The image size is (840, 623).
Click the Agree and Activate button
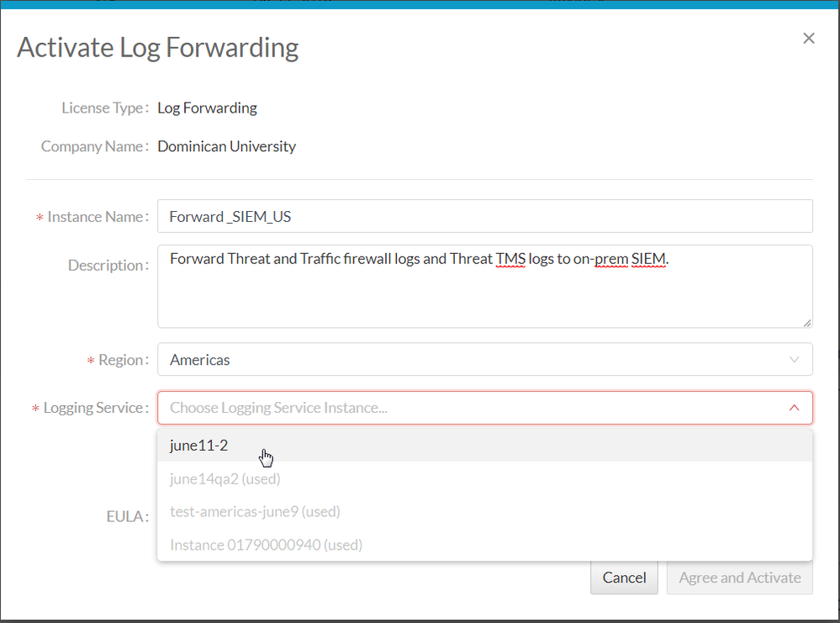(739, 578)
